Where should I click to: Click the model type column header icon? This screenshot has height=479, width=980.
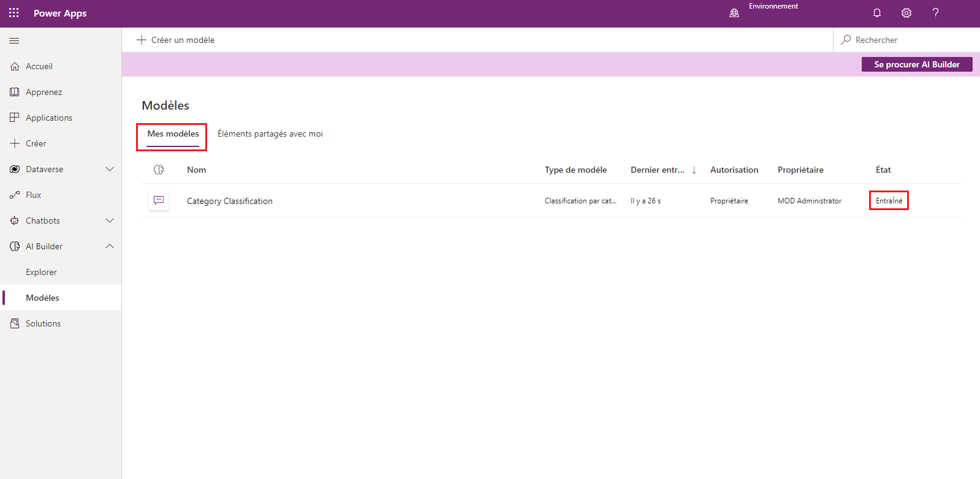(x=159, y=170)
